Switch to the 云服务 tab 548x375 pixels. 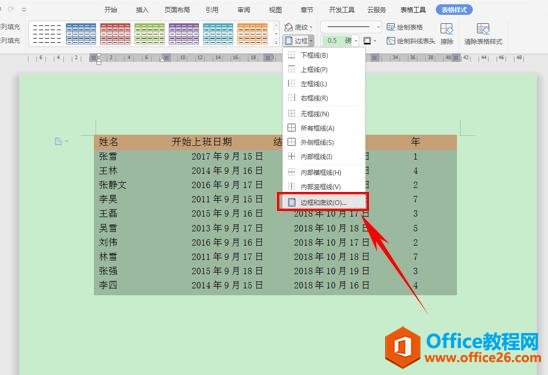pyautogui.click(x=376, y=10)
